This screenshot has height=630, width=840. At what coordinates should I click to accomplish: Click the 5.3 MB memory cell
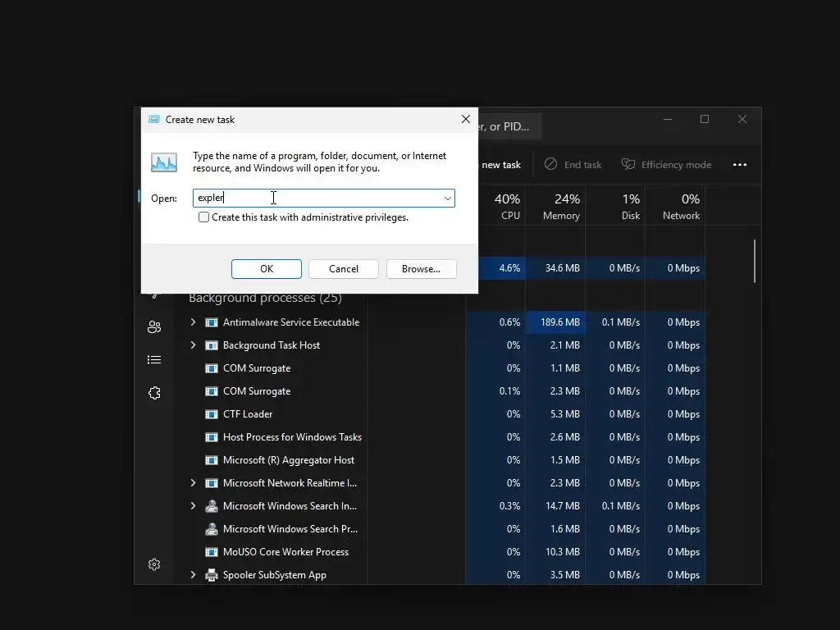coord(555,414)
